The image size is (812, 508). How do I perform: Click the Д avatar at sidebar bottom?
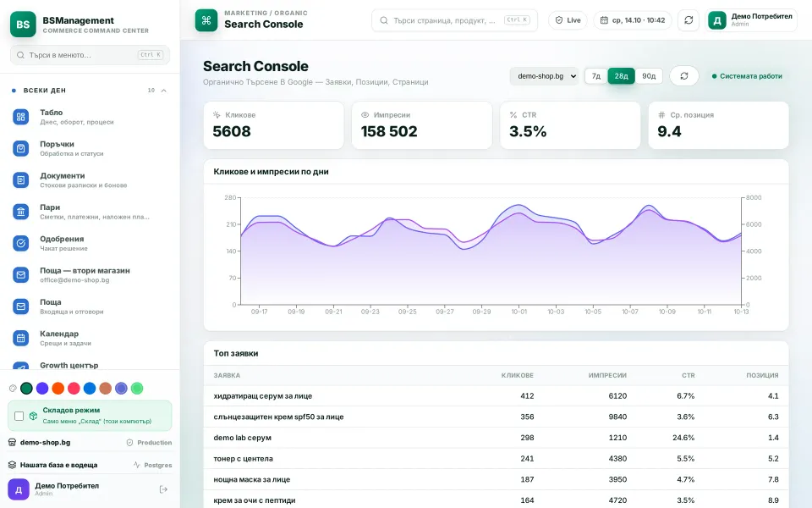tap(18, 489)
